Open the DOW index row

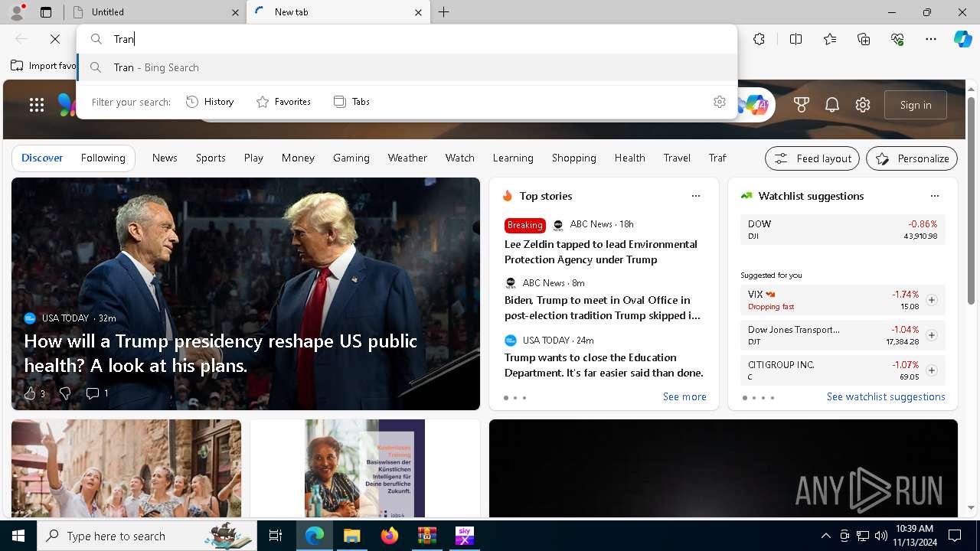pos(842,230)
